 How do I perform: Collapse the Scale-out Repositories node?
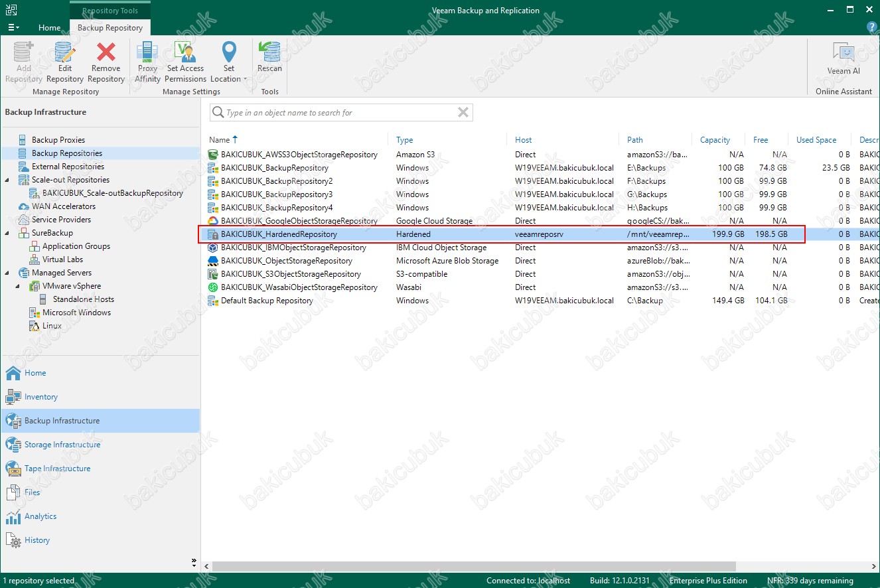(7, 180)
